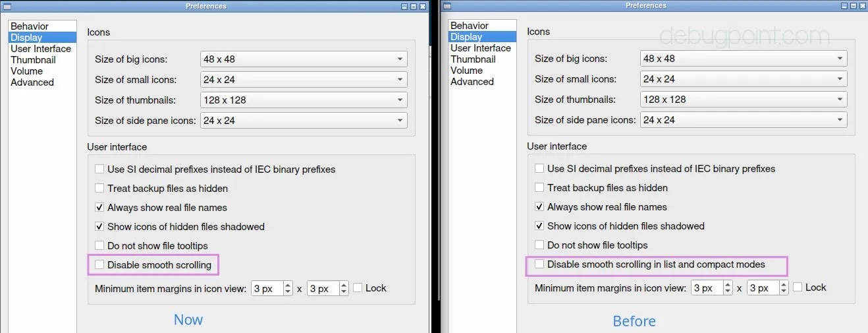Maximize the right Preferences window
Viewport: 868px width, 333px height.
tap(853, 6)
